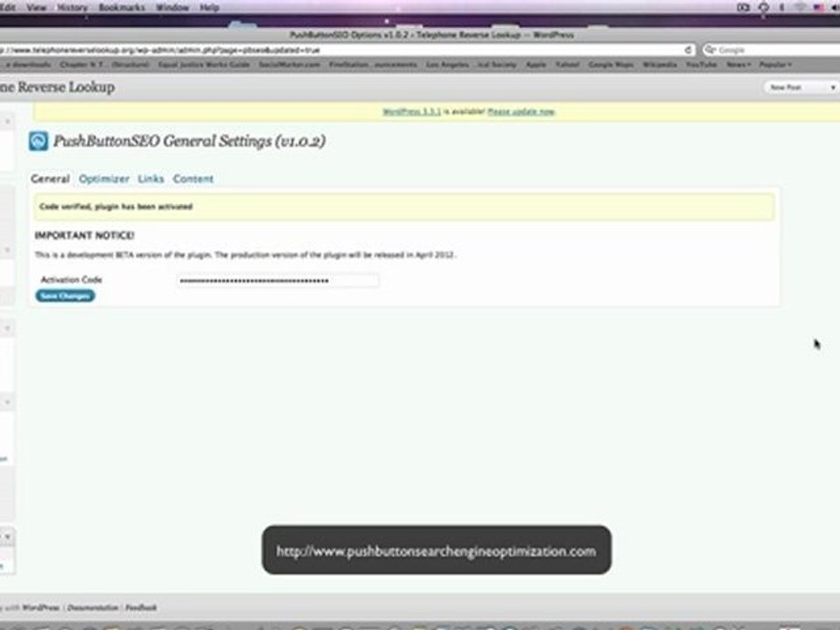Click the IMPORTANT NOTICE! heading
This screenshot has width=840, height=630.
pyautogui.click(x=85, y=235)
